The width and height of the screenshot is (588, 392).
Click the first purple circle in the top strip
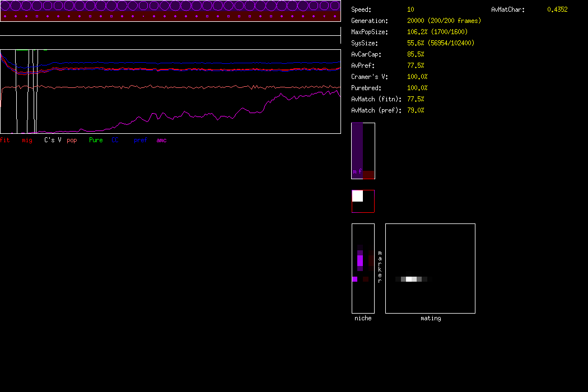click(6, 6)
